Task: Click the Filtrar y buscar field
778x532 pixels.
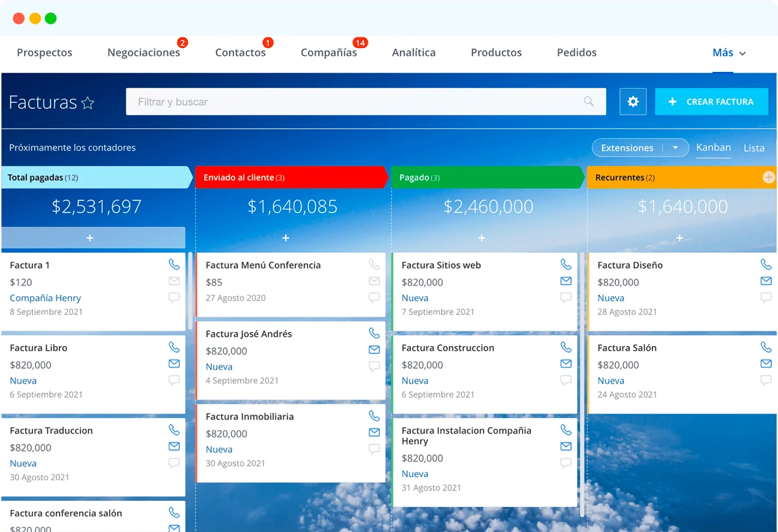Action: [x=357, y=102]
